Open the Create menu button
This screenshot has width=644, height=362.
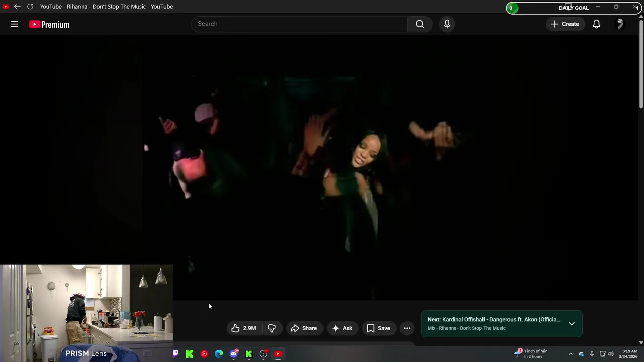(x=565, y=24)
